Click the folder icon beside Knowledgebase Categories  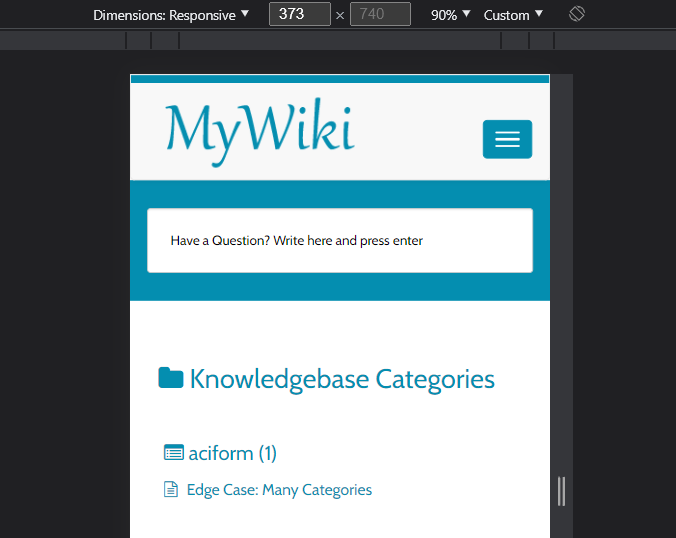pos(171,378)
